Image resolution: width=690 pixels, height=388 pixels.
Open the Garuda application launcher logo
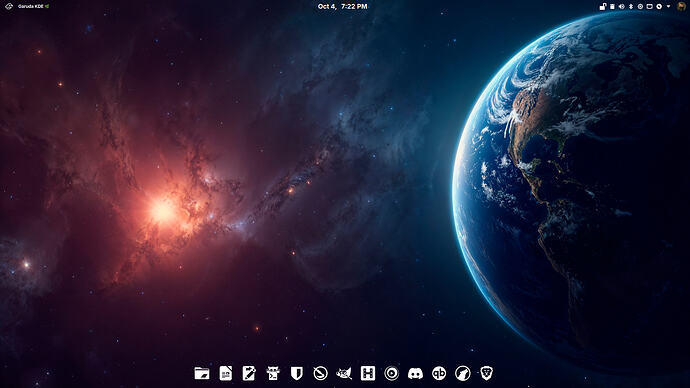point(9,6)
